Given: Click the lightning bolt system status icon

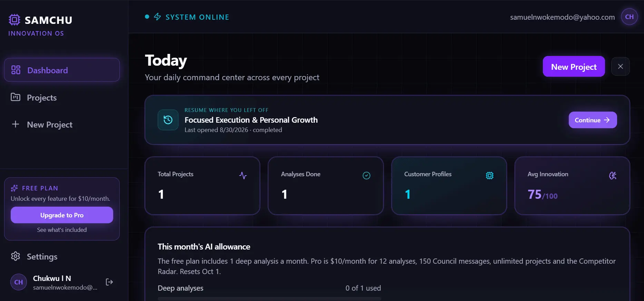Looking at the screenshot, I should click(157, 17).
